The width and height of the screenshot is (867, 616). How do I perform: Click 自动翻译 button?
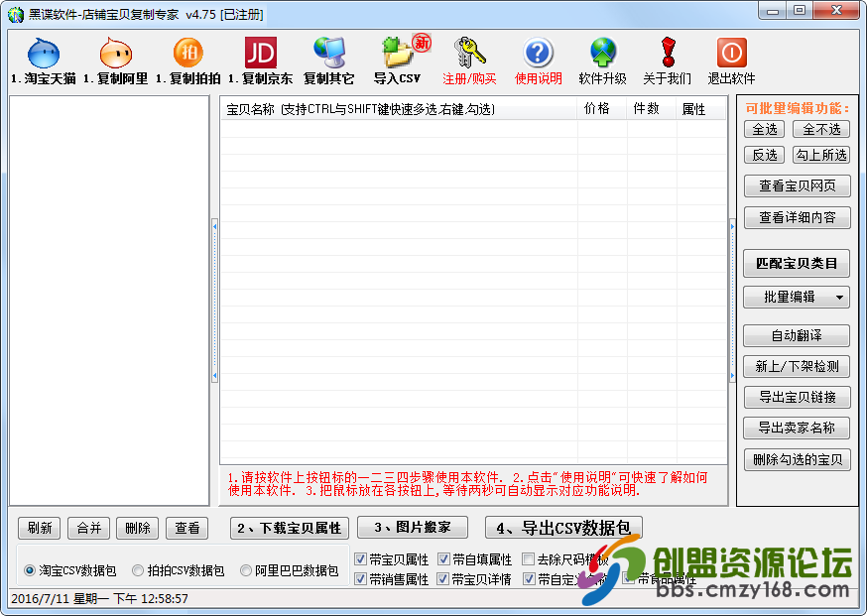pos(797,335)
